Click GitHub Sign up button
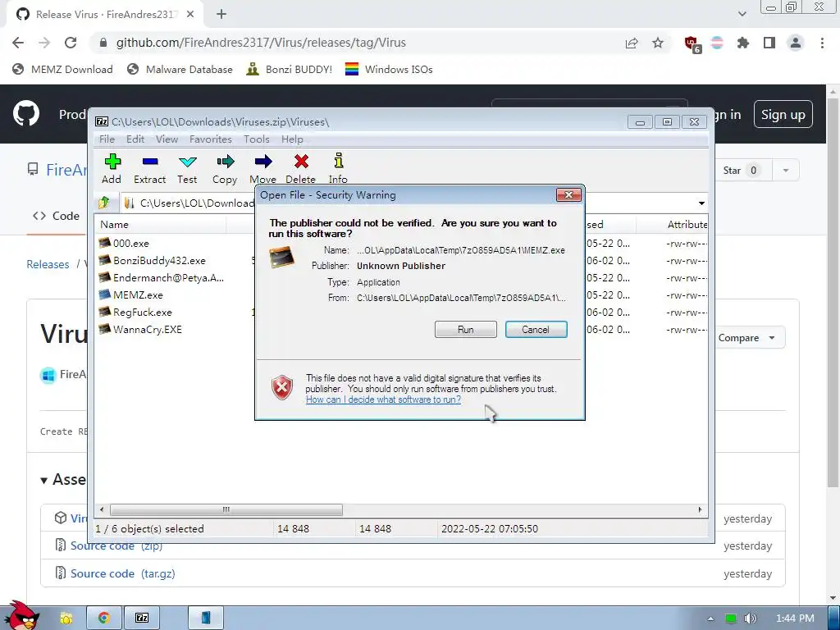This screenshot has height=630, width=840. click(x=783, y=114)
